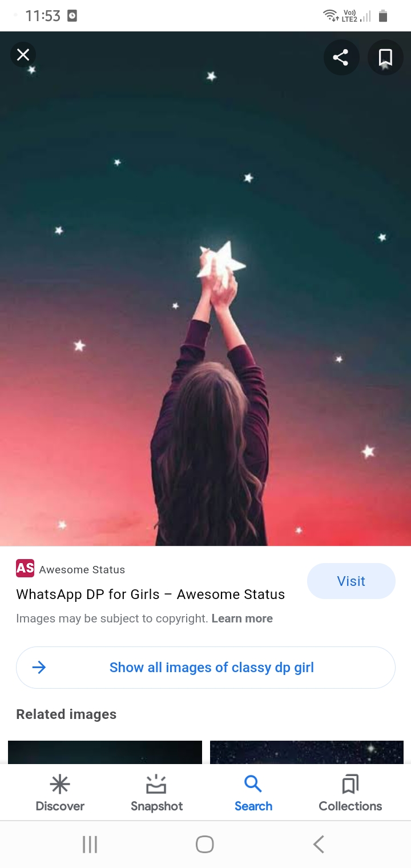Open the Discover tab
The width and height of the screenshot is (411, 868).
tap(60, 793)
